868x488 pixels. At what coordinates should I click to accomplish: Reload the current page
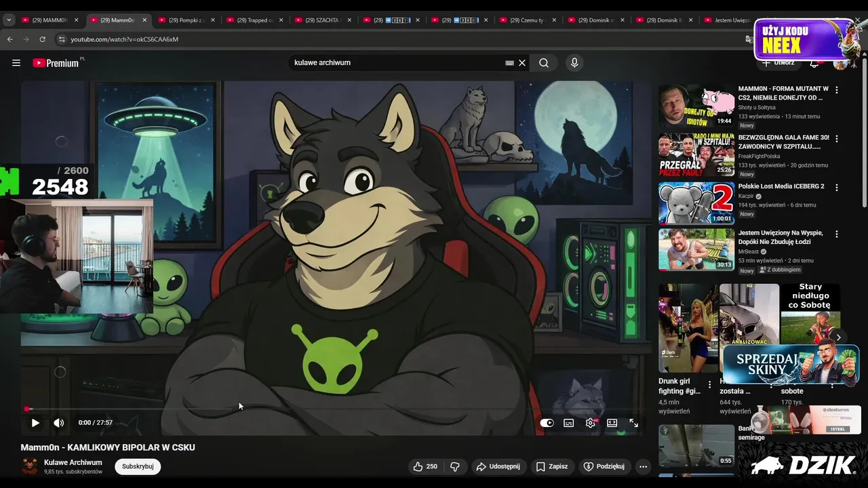(43, 39)
